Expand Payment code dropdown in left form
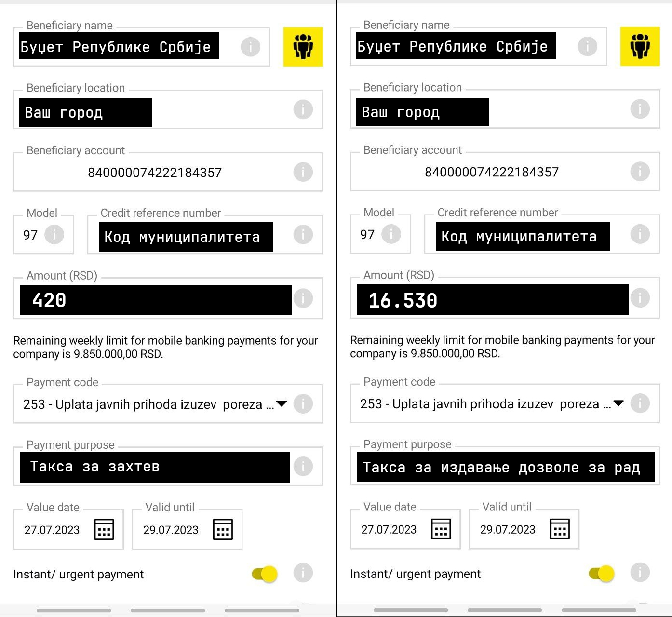Screen dimensions: 672x617 point(282,404)
